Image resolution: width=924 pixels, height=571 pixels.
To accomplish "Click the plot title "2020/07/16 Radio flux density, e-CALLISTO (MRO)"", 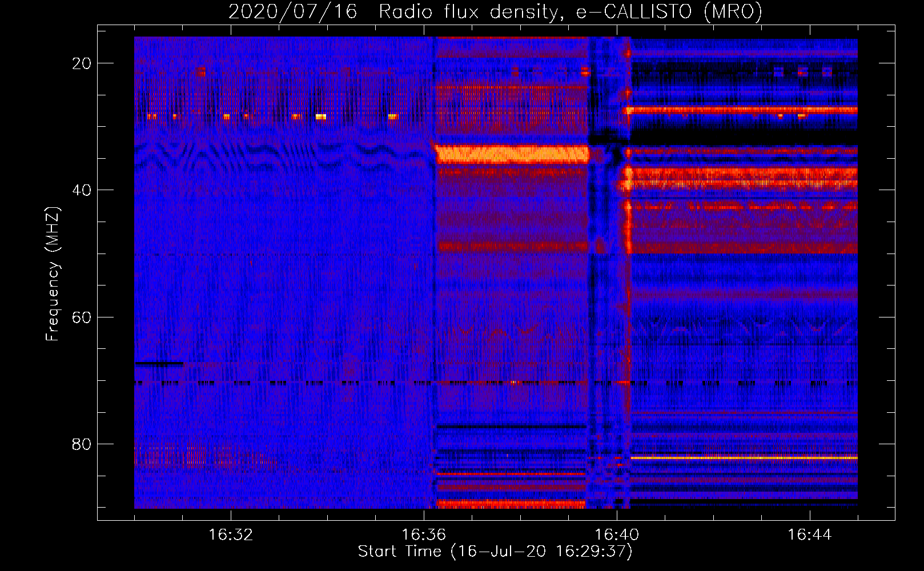I will pyautogui.click(x=495, y=11).
